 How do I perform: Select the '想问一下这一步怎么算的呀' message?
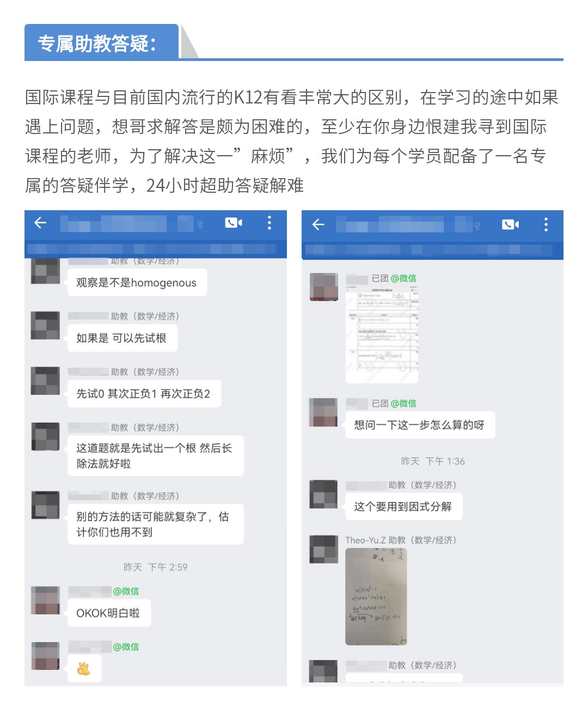pos(420,425)
